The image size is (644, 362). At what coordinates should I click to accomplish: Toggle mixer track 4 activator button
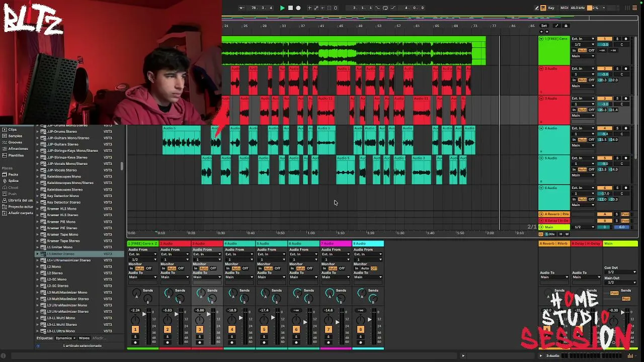tap(231, 329)
